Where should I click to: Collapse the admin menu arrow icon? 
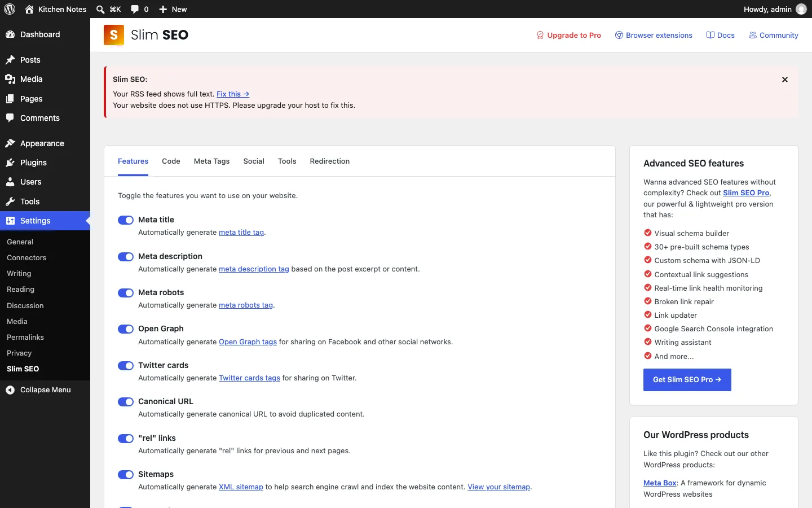[10, 390]
